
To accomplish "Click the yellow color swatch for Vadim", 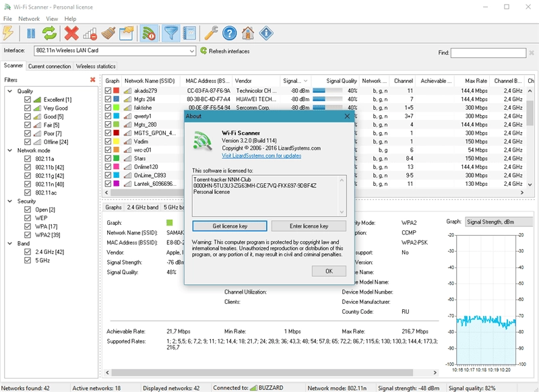I will tap(117, 141).
